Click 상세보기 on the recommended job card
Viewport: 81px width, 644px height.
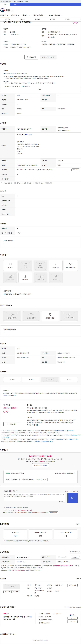[x=73, y=618]
